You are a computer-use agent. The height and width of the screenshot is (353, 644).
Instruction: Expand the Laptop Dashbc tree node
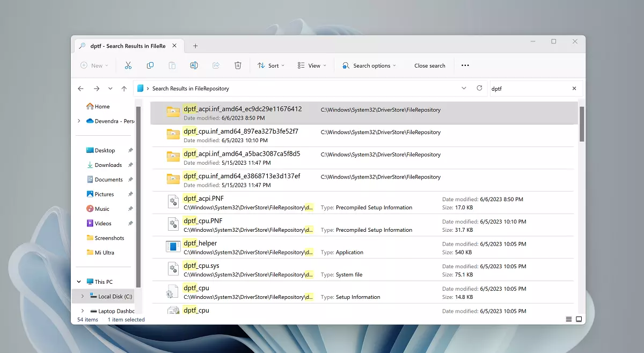coord(83,311)
